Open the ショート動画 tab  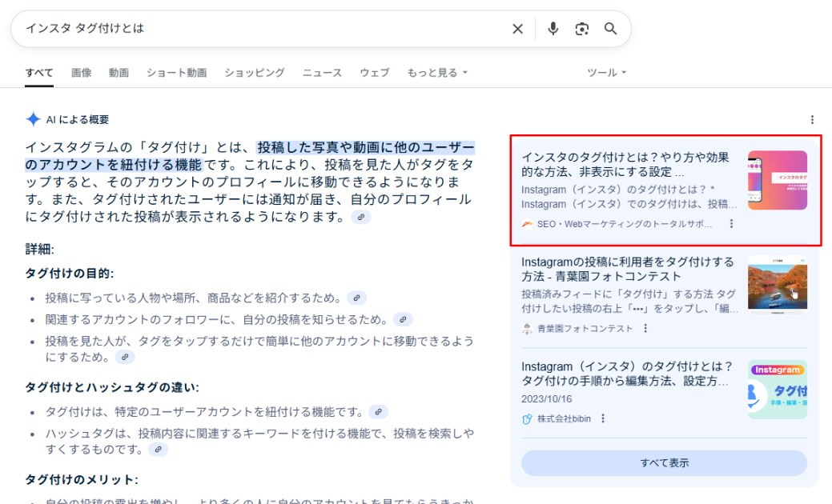(177, 73)
